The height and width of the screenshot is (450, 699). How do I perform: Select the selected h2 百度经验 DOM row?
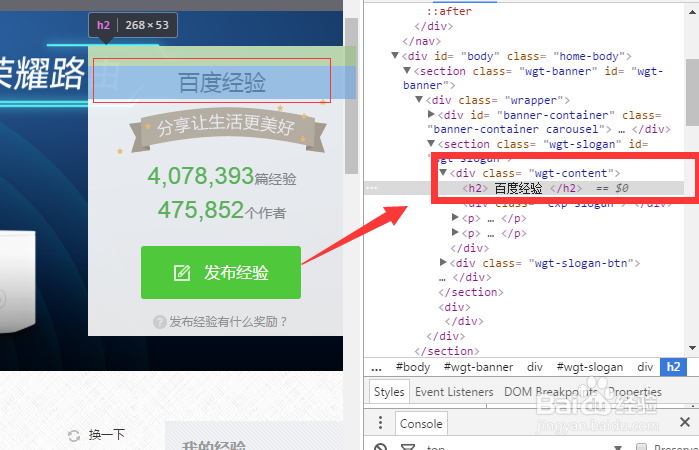tap(524, 188)
